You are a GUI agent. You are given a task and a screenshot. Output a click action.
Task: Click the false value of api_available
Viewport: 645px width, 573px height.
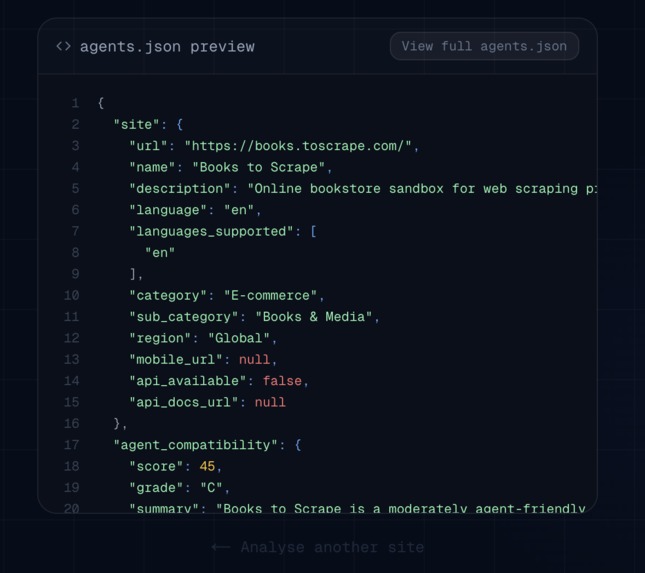click(x=282, y=381)
